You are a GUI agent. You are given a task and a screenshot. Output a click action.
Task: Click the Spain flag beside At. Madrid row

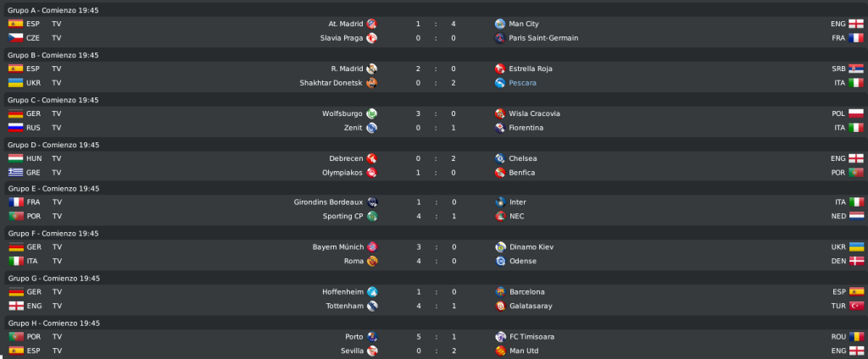point(15,24)
